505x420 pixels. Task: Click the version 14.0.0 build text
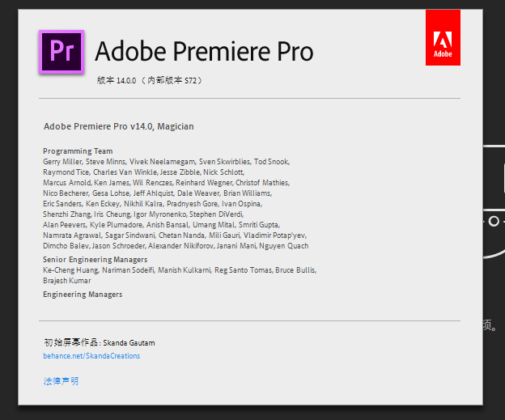[149, 81]
